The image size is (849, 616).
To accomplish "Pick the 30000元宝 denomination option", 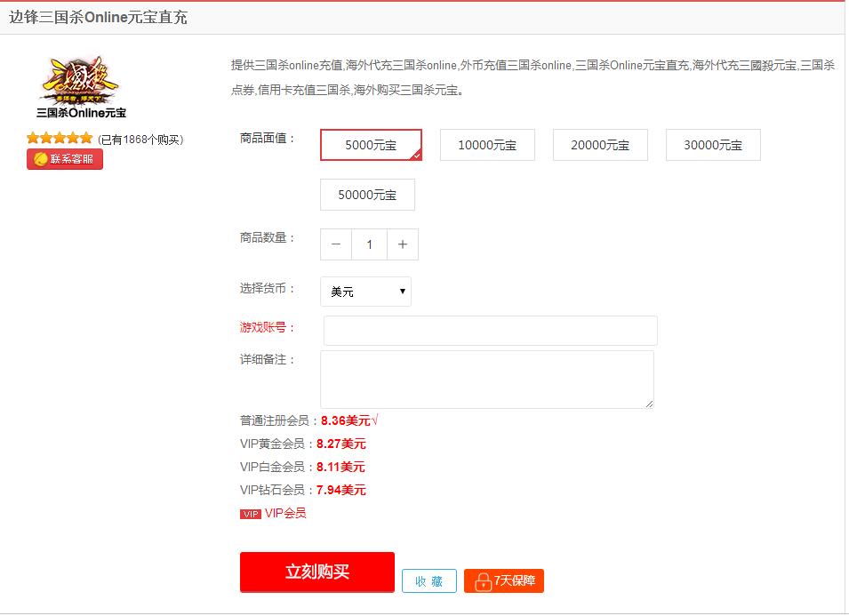I will tap(713, 145).
